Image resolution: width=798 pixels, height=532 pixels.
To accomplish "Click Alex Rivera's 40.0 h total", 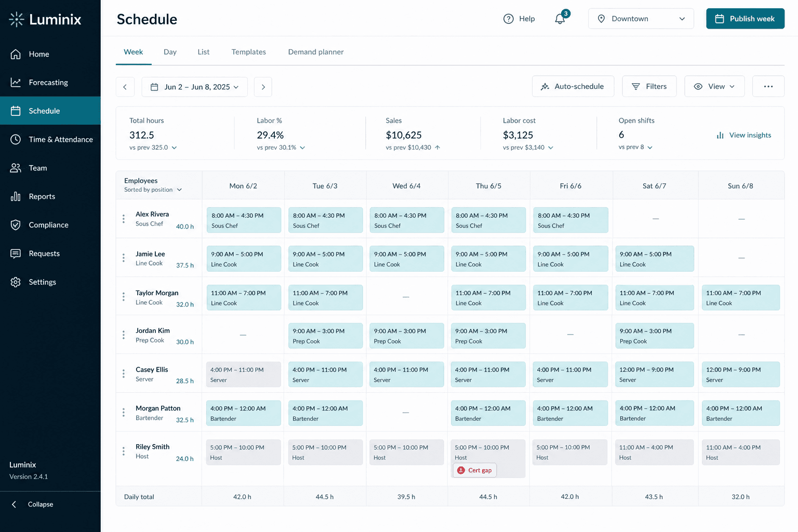I will pos(185,227).
